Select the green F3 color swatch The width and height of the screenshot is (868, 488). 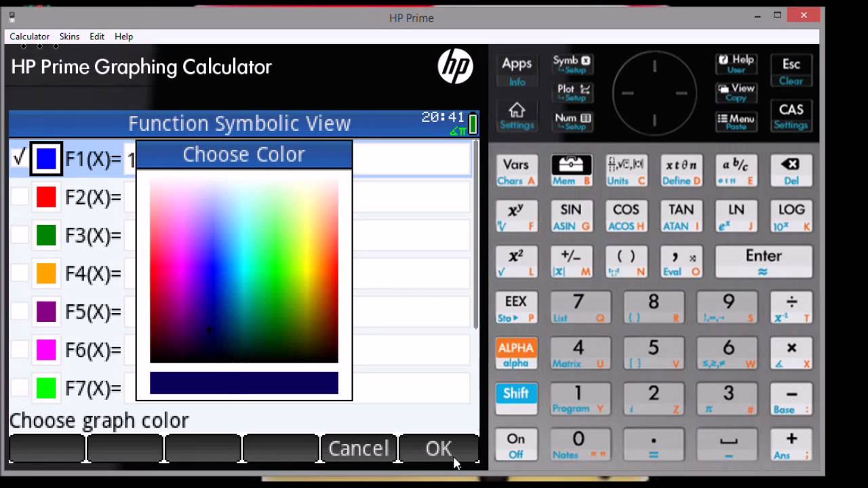tap(46, 235)
